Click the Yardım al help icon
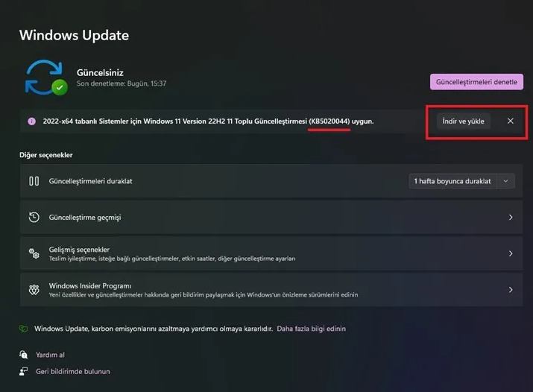Screen dimensions: 533x392 pos(24,355)
